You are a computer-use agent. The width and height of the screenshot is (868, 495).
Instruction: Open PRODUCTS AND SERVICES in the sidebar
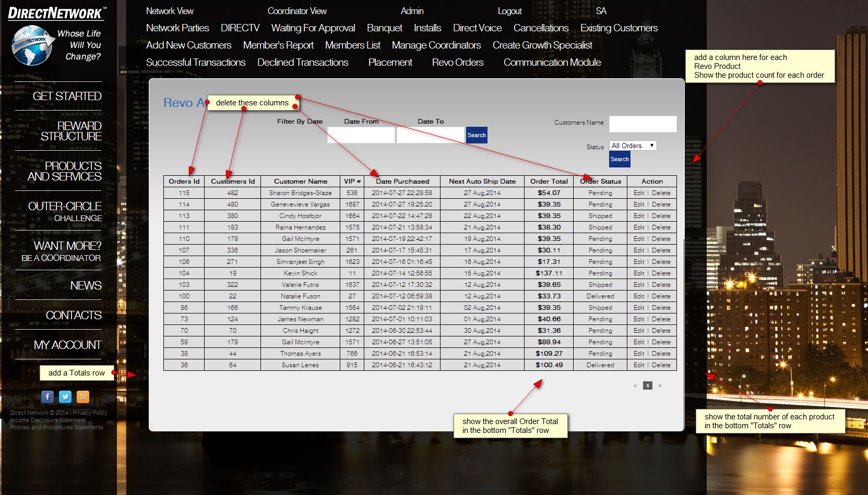pos(65,171)
